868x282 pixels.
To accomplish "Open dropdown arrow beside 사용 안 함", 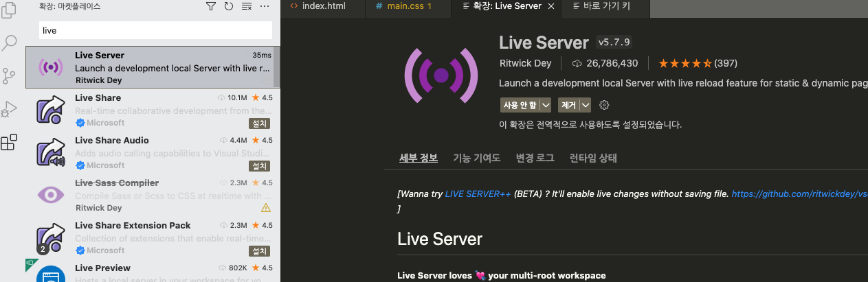I will click(546, 105).
